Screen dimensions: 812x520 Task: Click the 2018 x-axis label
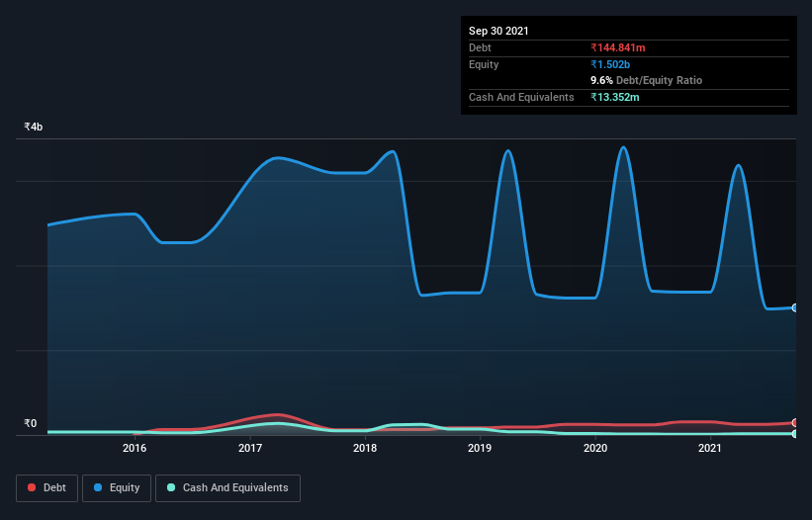pyautogui.click(x=365, y=448)
